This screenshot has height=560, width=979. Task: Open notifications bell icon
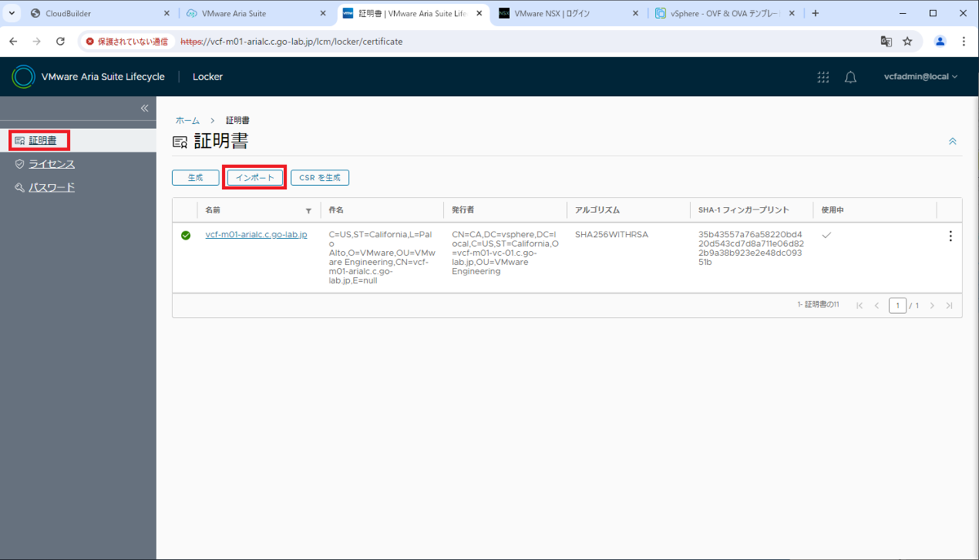(x=850, y=77)
